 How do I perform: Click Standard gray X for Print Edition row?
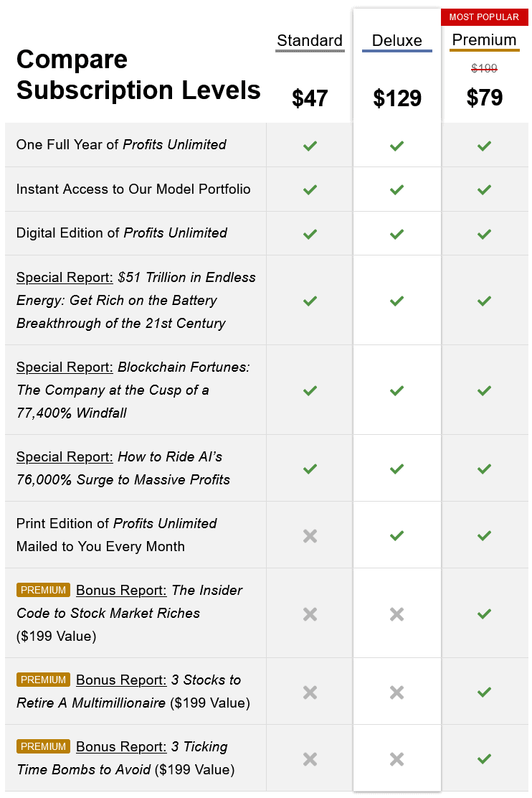tap(310, 536)
